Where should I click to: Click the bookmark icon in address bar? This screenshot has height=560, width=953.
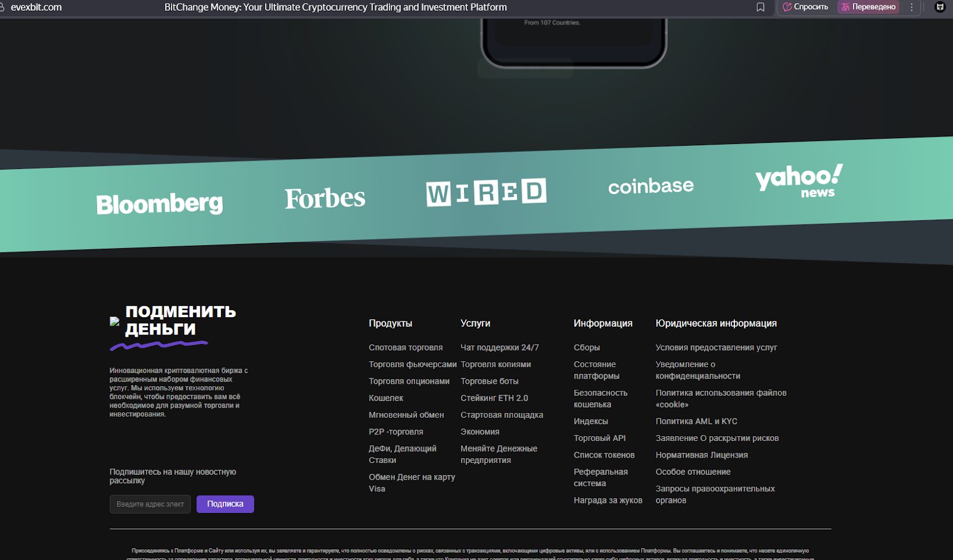point(760,7)
